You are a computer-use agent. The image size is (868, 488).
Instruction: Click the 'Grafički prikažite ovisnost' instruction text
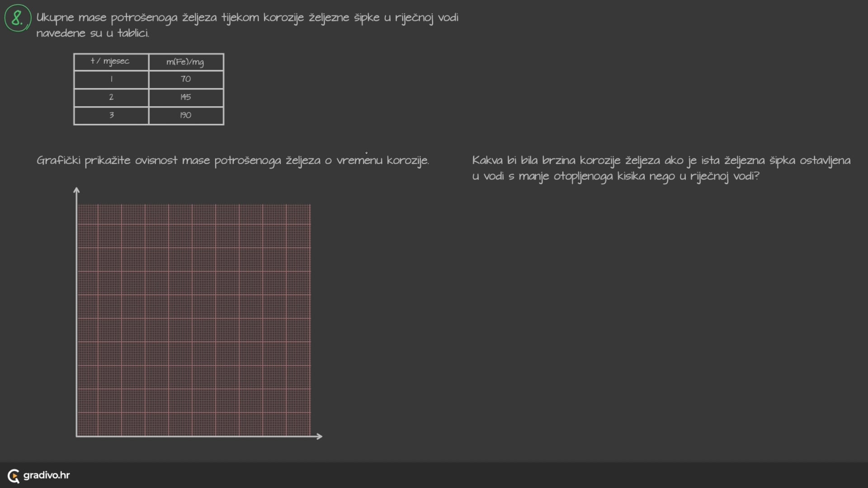[232, 160]
